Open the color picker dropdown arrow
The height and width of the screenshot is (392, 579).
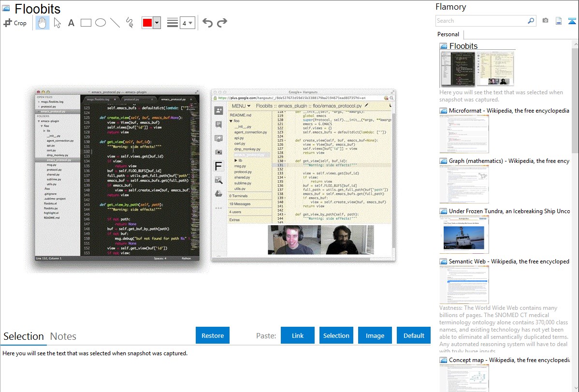coord(157,23)
